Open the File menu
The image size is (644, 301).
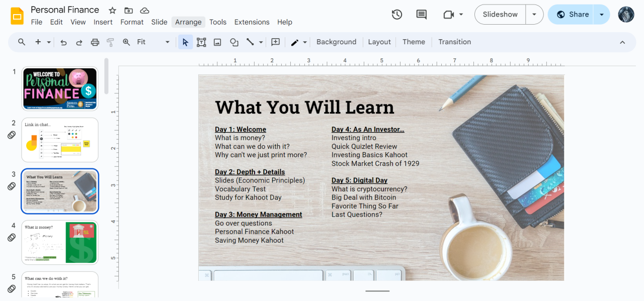[37, 22]
